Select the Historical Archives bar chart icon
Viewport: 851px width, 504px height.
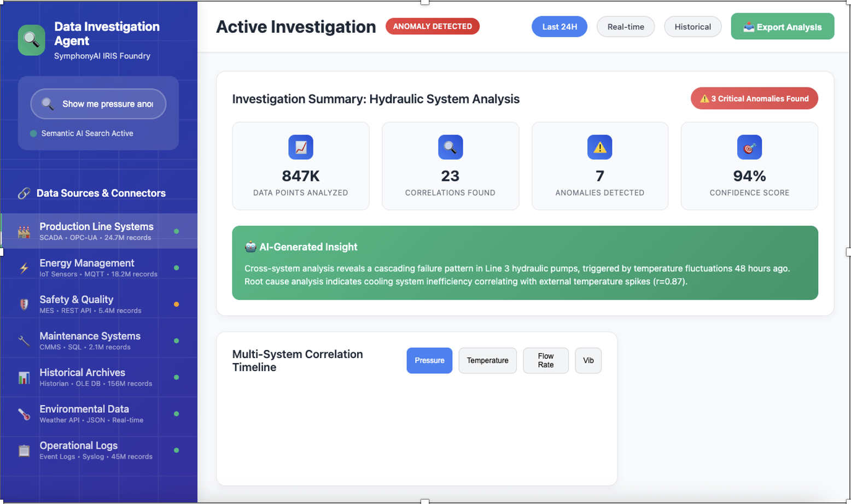coord(23,377)
